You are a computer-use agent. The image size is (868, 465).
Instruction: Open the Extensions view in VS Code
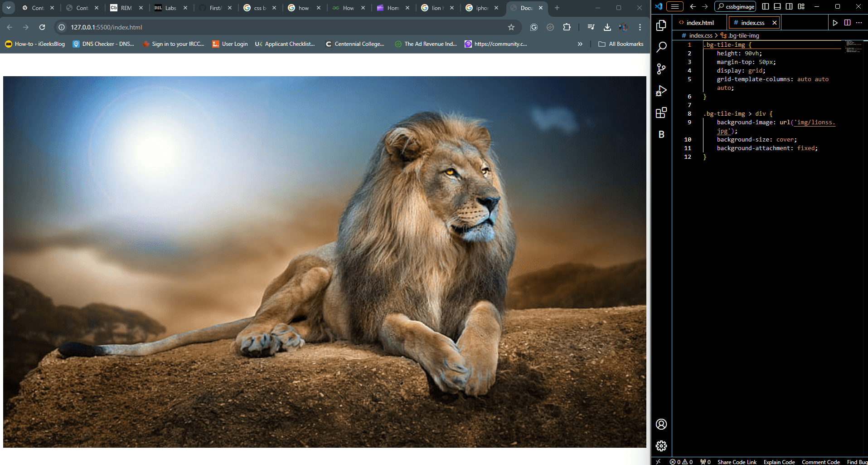coord(661,113)
